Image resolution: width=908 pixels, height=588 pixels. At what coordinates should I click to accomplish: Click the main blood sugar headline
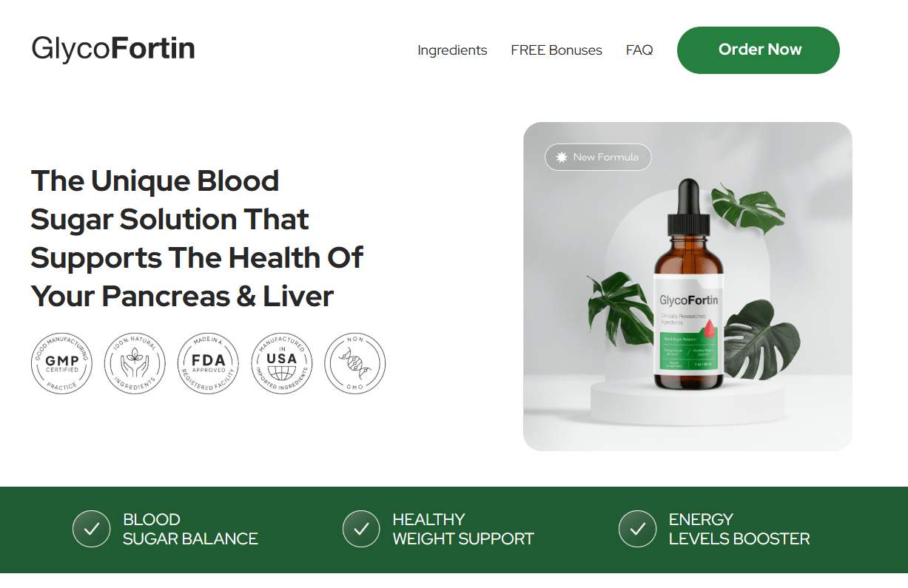(x=197, y=239)
